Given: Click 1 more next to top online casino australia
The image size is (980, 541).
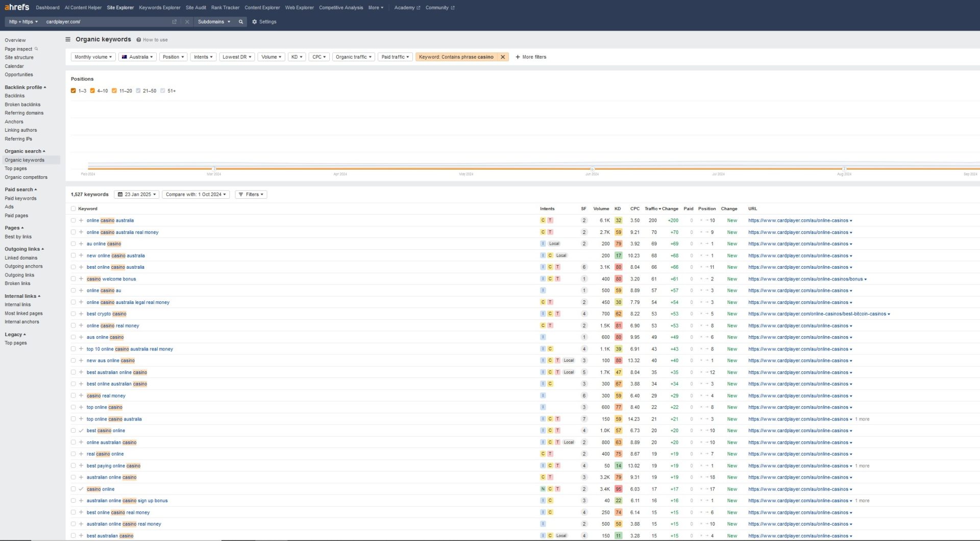Looking at the screenshot, I should tap(862, 419).
